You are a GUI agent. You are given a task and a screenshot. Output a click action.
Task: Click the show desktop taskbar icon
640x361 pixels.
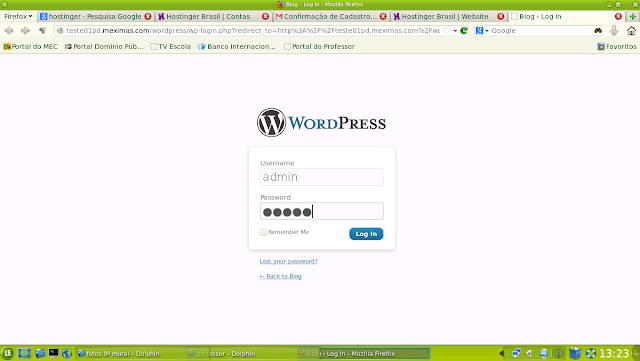point(24,353)
